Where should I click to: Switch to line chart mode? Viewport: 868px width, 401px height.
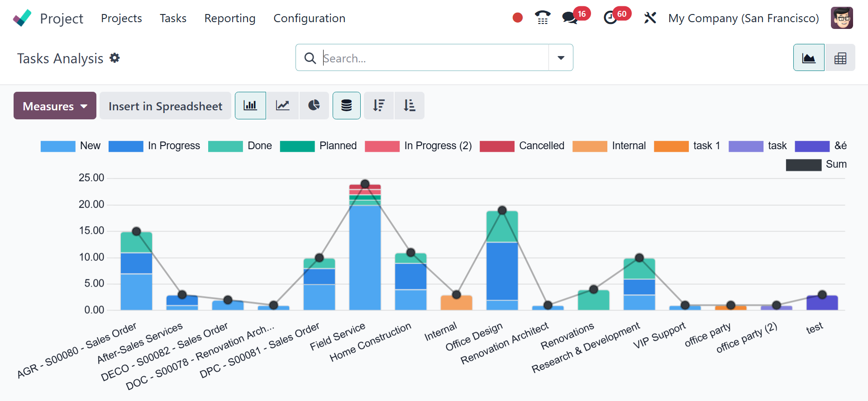click(x=283, y=106)
